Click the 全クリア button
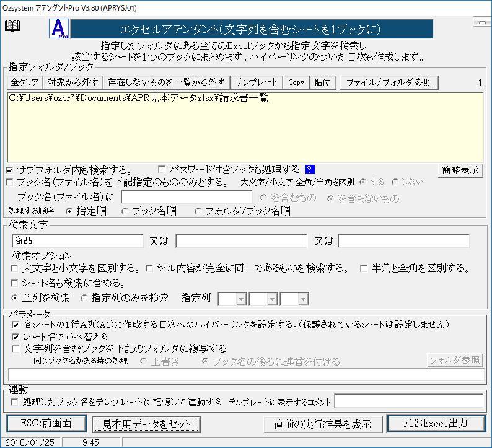The height and width of the screenshot is (448, 492). (24, 82)
